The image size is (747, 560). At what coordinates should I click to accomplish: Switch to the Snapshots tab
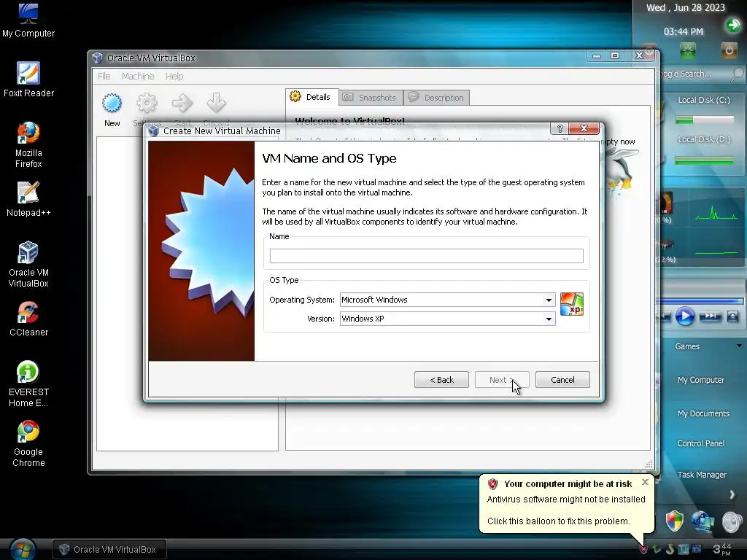pos(371,98)
